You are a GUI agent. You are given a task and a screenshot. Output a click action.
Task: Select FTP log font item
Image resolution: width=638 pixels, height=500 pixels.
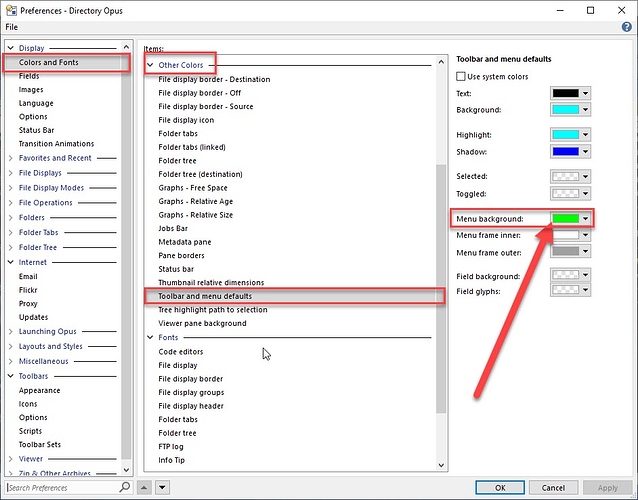pos(171,447)
